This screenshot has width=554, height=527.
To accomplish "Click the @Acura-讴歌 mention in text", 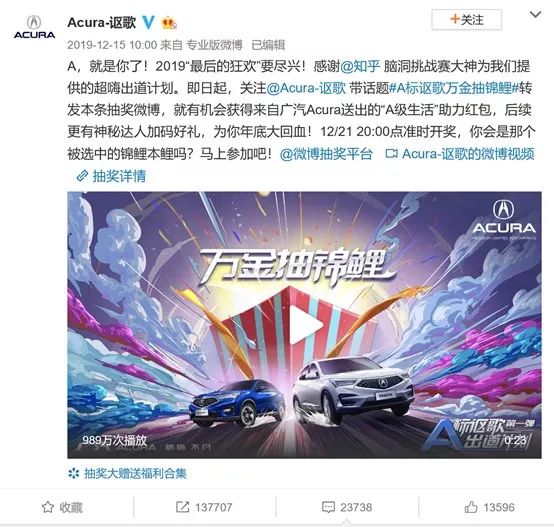I will click(x=306, y=88).
